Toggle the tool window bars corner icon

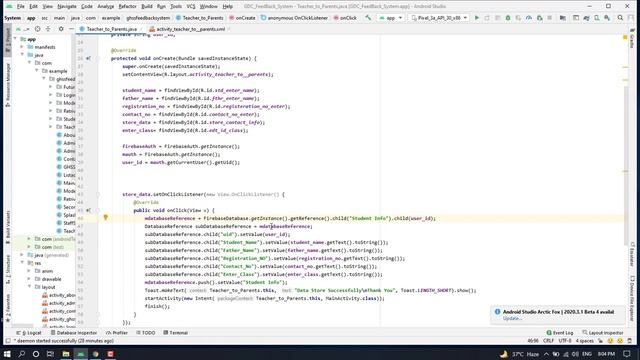pyautogui.click(x=8, y=341)
